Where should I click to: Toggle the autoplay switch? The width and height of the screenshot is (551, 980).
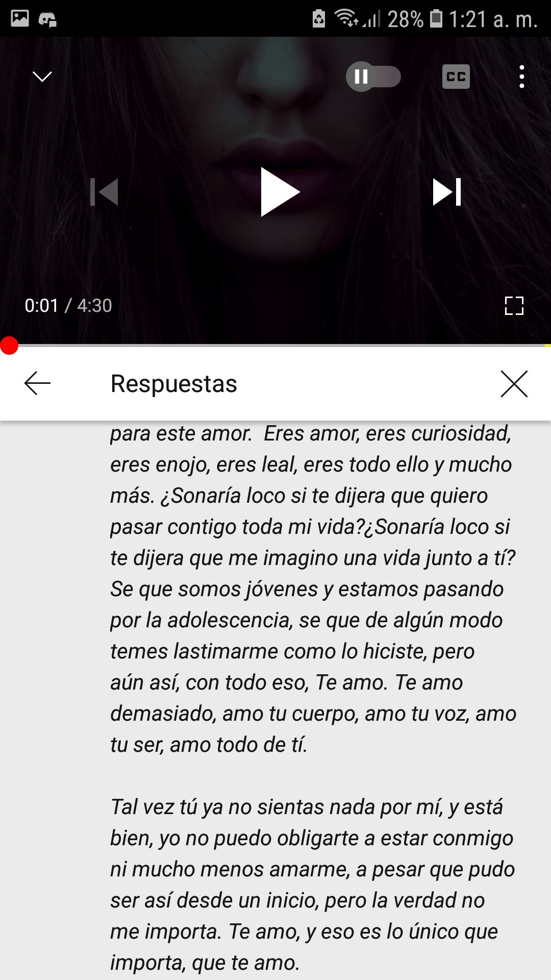[373, 77]
